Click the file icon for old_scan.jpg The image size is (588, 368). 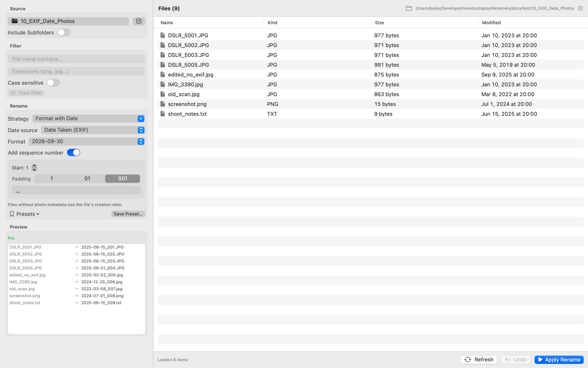tap(162, 94)
